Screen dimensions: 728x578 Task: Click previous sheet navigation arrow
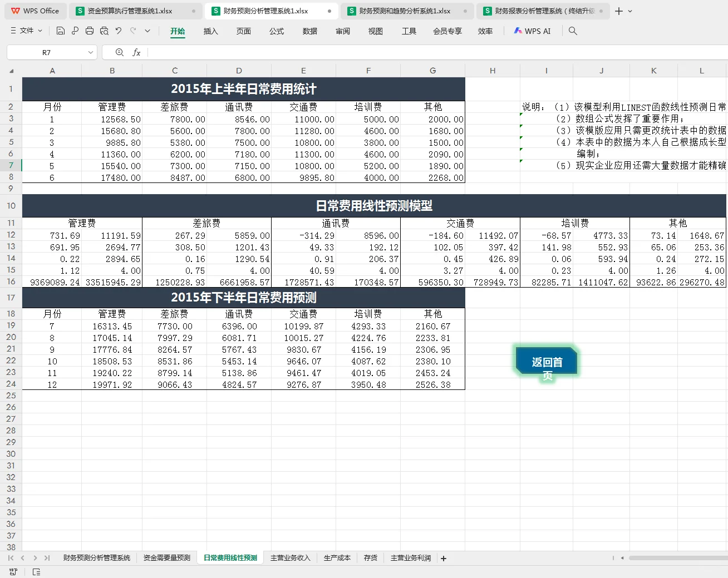[x=22, y=558]
